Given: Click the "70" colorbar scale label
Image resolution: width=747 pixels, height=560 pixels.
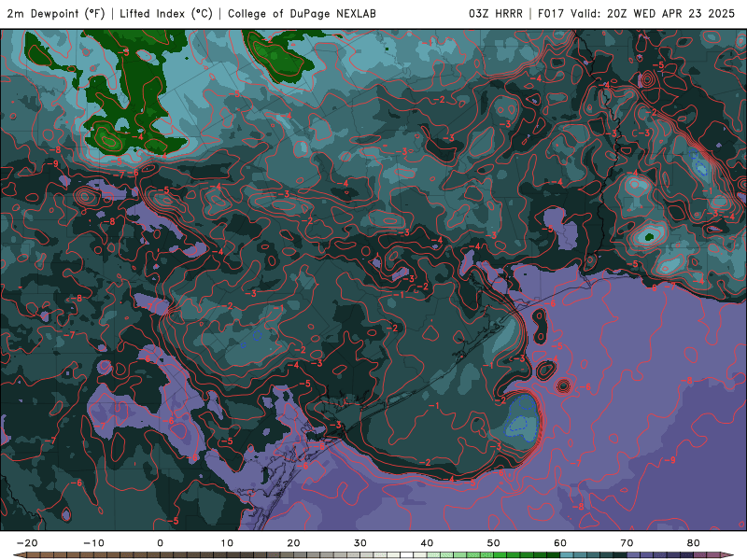Looking at the screenshot, I should 627,543.
